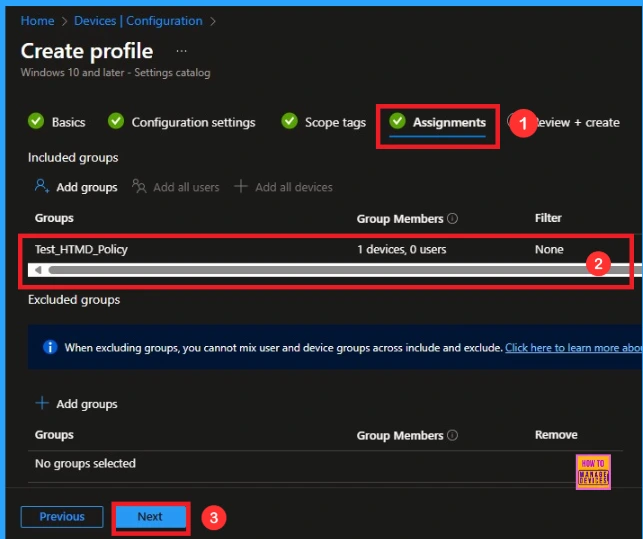Click the plus icon under Excluded groups
Screen dimensions: 643x539
42,404
